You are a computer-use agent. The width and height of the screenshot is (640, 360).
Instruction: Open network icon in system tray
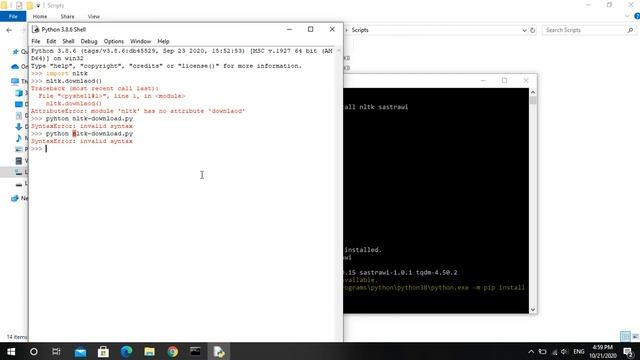554,351
